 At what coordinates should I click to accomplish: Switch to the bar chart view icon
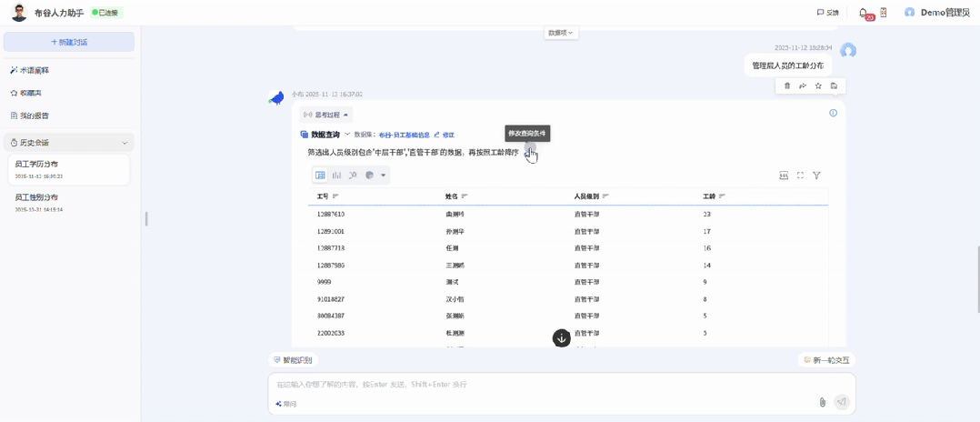(x=336, y=175)
